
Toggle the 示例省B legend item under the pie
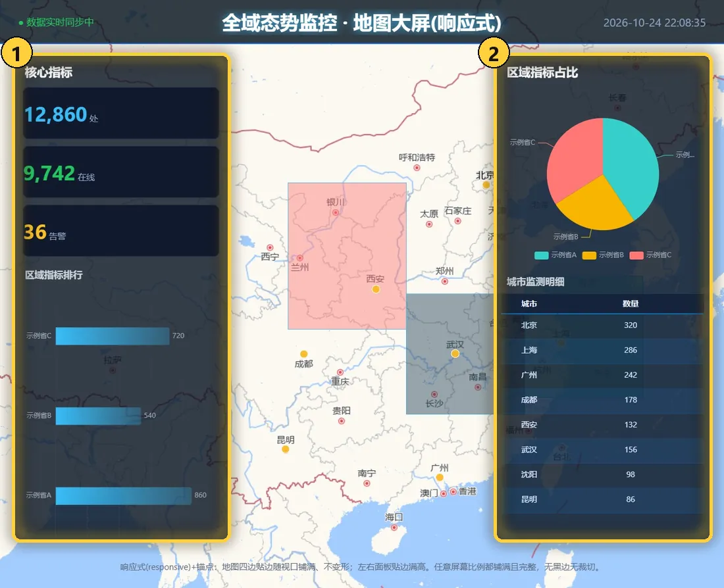pyautogui.click(x=603, y=255)
